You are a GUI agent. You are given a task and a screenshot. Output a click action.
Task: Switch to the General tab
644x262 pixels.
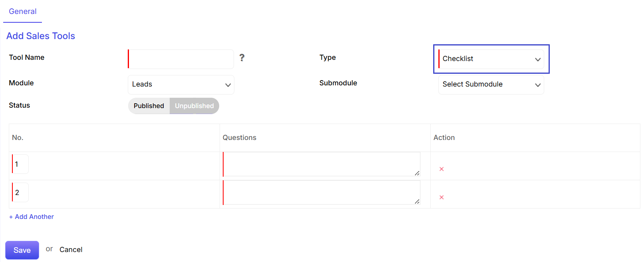point(23,12)
